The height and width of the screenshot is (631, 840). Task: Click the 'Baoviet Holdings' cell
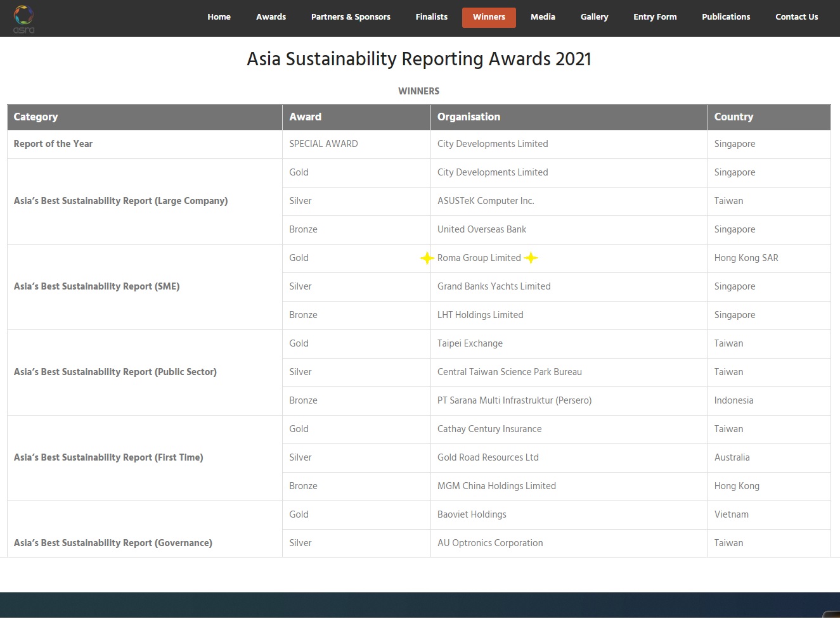pyautogui.click(x=569, y=515)
